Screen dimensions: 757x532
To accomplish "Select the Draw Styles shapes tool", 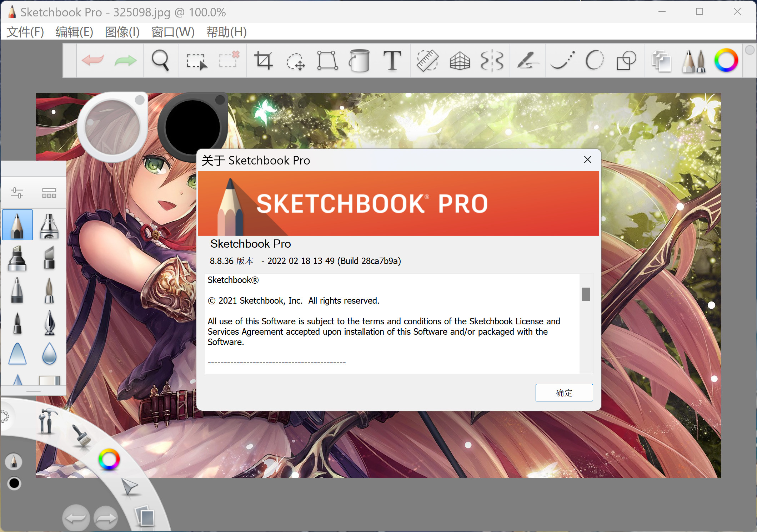I will (x=626, y=60).
